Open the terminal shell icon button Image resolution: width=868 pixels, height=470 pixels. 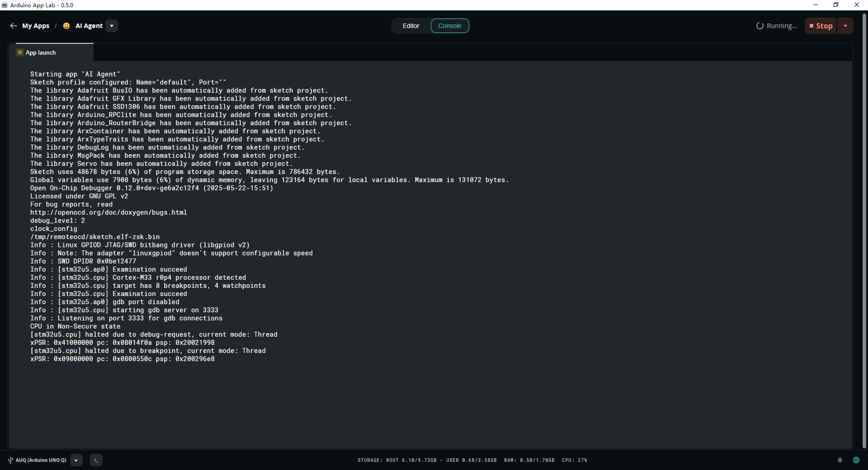click(96, 460)
